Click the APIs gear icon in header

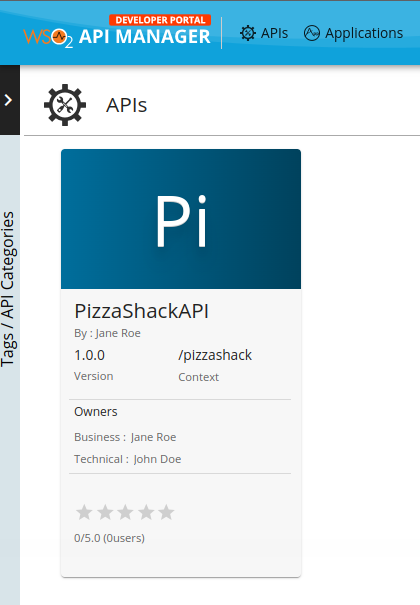tap(248, 33)
